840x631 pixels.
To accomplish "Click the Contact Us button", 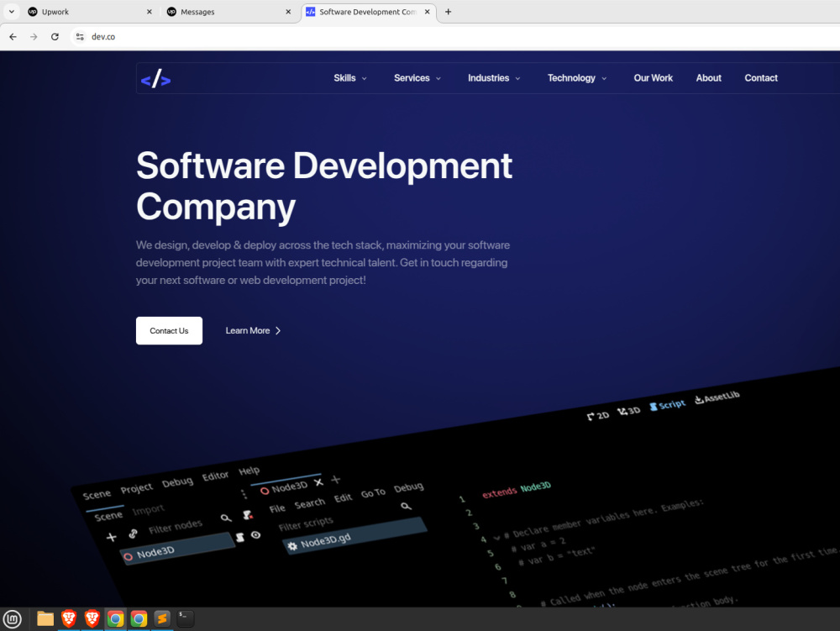I will 170,330.
